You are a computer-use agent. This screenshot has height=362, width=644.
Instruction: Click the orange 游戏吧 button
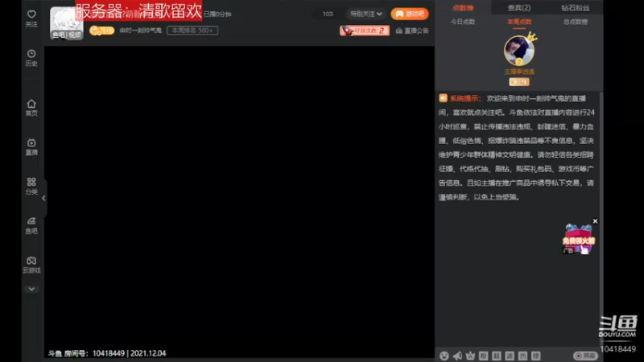click(410, 14)
